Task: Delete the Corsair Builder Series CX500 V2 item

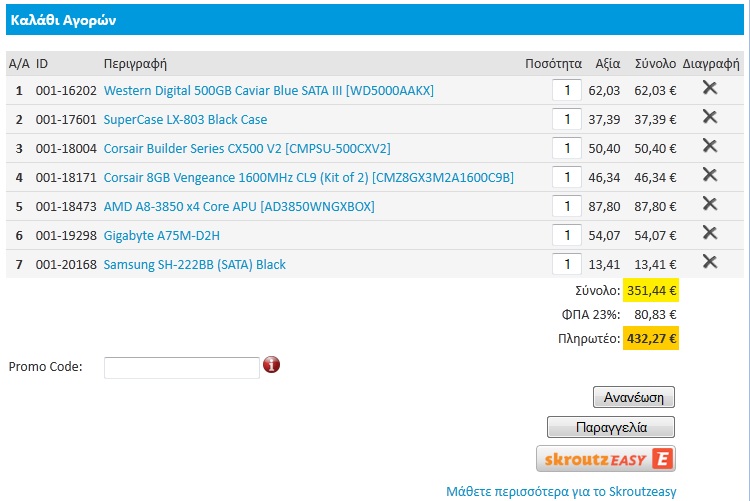Action: 710,145
